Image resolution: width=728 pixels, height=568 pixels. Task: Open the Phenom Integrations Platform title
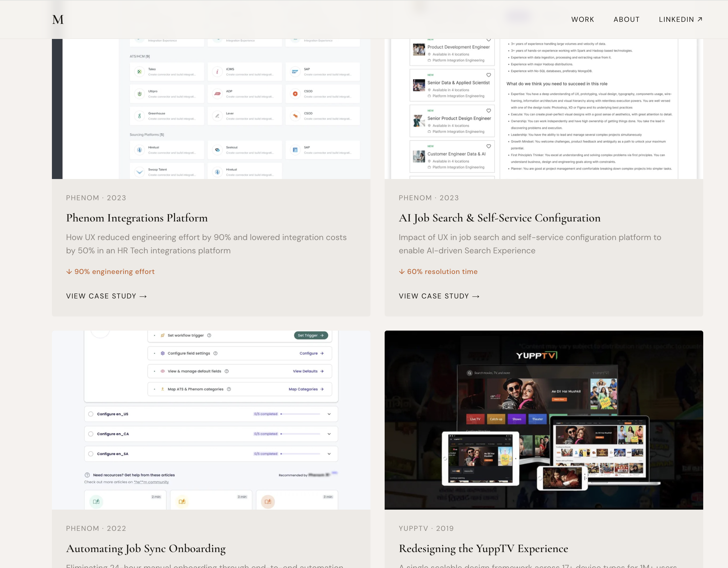click(x=137, y=218)
